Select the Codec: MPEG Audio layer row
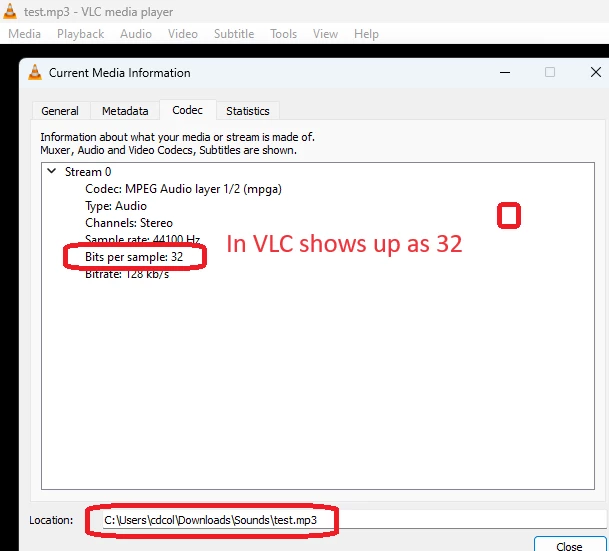Image resolution: width=609 pixels, height=551 pixels. pos(183,189)
